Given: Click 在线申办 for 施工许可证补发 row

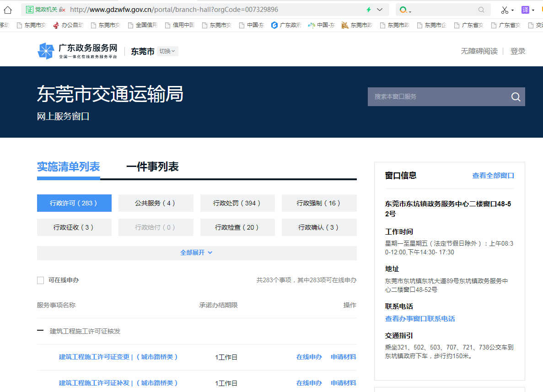Looking at the screenshot, I should click(x=309, y=383).
